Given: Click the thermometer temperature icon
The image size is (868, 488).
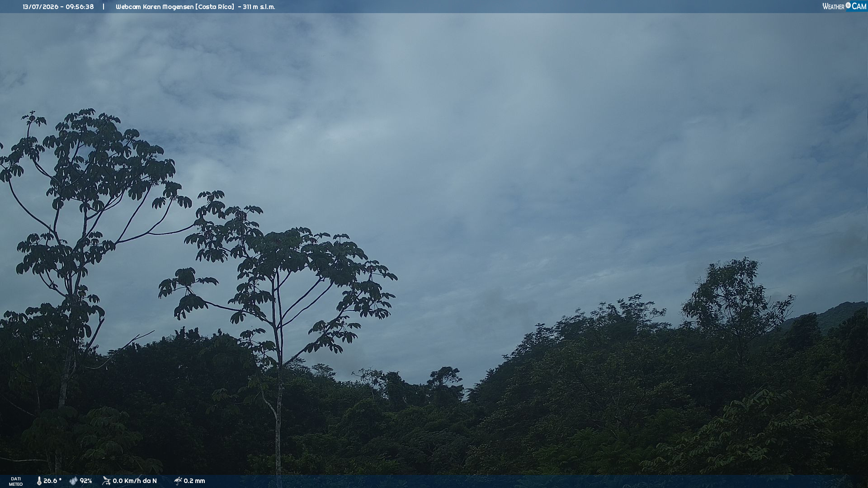Looking at the screenshot, I should (x=39, y=481).
